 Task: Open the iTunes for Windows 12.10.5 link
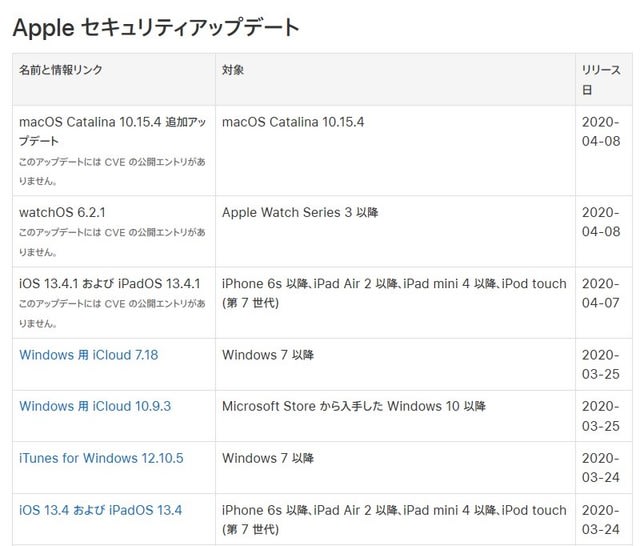(101, 458)
